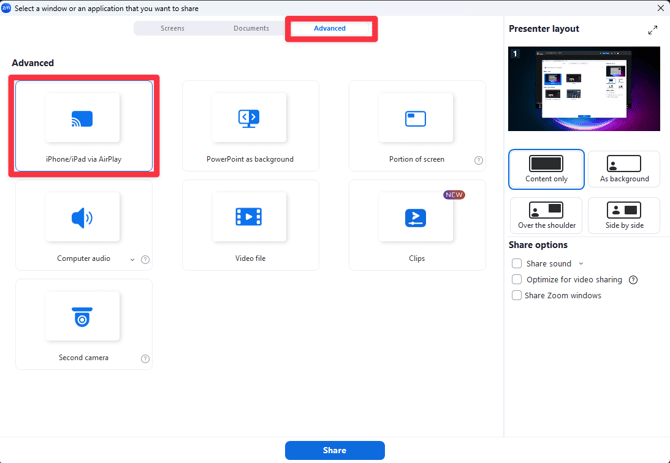This screenshot has height=463, width=670.
Task: Click the blue Share button
Action: [335, 450]
